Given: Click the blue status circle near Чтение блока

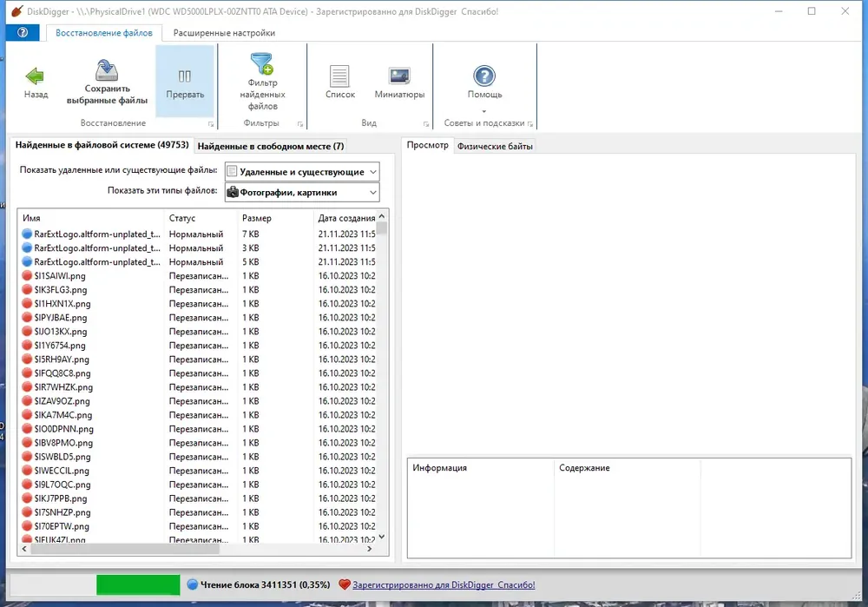Looking at the screenshot, I should pyautogui.click(x=192, y=584).
